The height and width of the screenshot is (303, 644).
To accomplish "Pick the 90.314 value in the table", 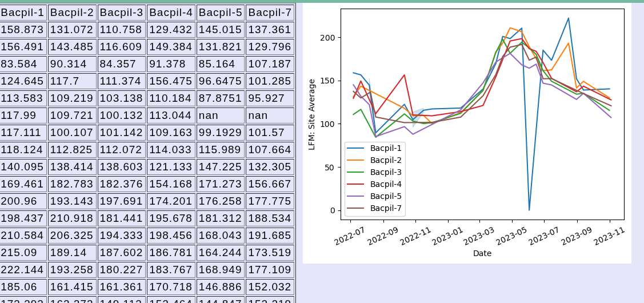I will pos(72,64).
